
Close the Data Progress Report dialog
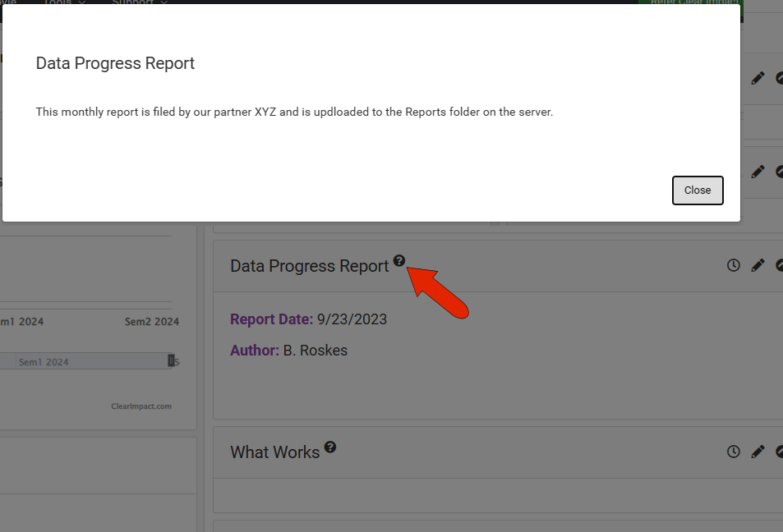[697, 190]
